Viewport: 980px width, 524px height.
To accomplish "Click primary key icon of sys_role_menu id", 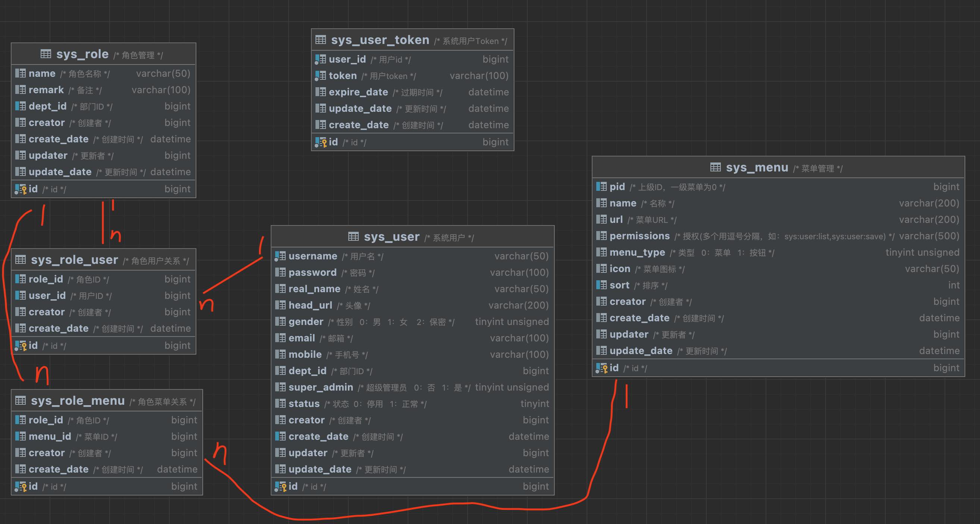I will point(21,486).
